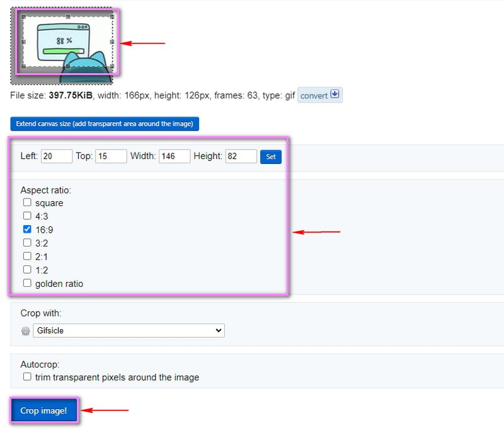Click the left-middle crop selection handle
504x430 pixels.
[24, 42]
